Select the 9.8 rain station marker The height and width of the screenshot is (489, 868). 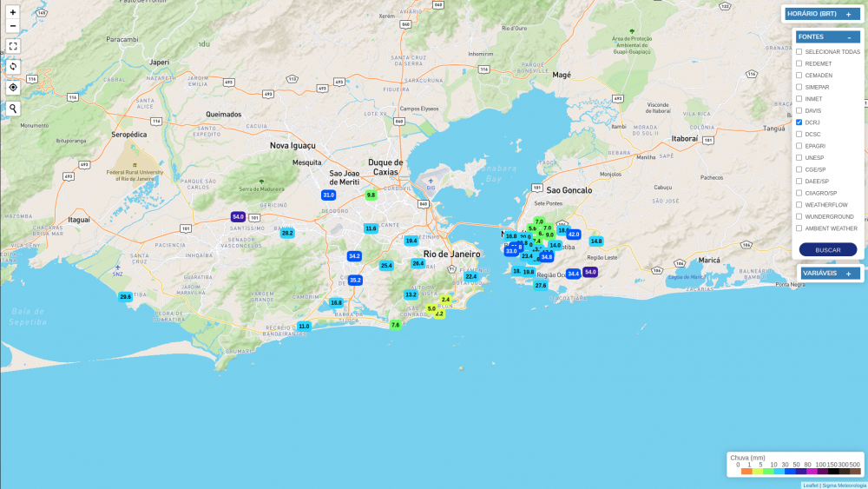coord(371,195)
